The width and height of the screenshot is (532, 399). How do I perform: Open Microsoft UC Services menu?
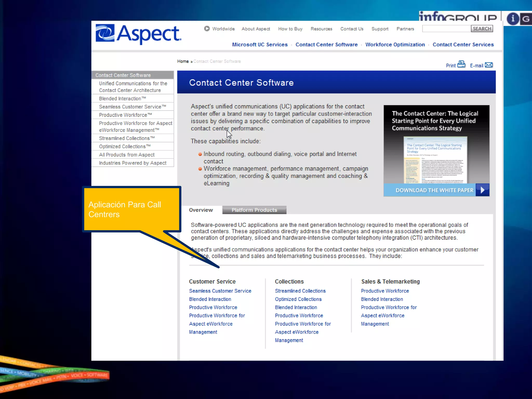click(x=260, y=44)
